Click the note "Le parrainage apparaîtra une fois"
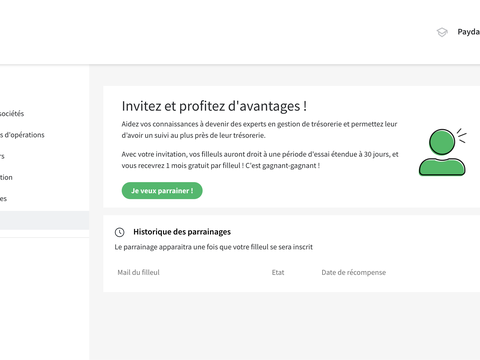Image resolution: width=480 pixels, height=360 pixels. (214, 247)
